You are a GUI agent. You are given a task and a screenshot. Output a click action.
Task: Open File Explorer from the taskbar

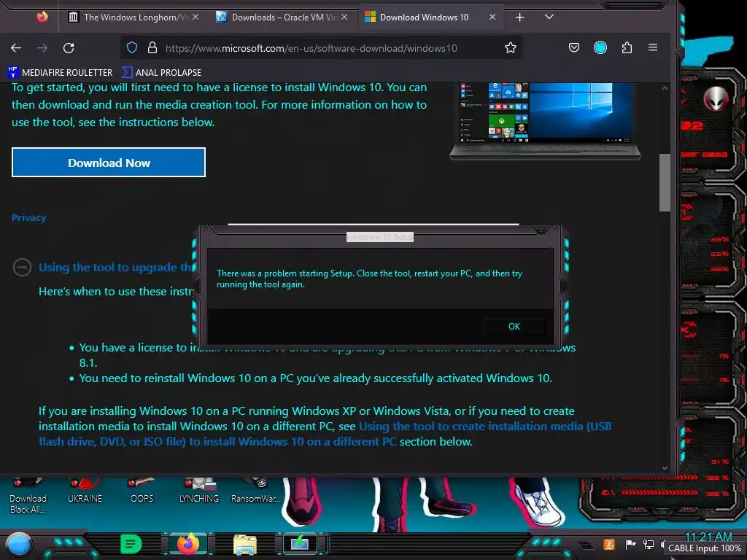(245, 545)
